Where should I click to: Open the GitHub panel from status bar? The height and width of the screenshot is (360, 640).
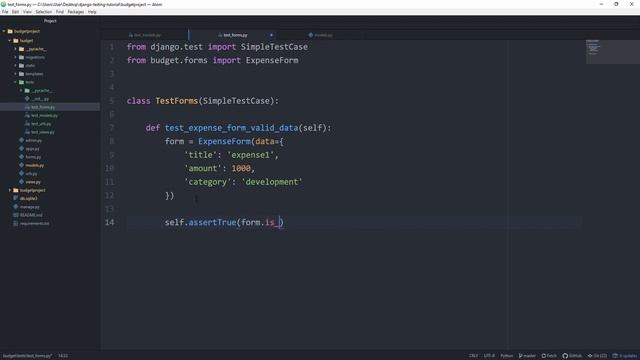point(572,356)
